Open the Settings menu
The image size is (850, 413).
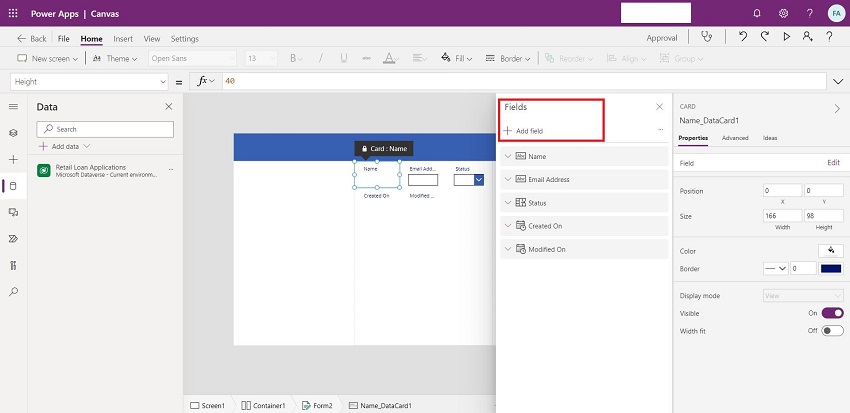pos(185,38)
